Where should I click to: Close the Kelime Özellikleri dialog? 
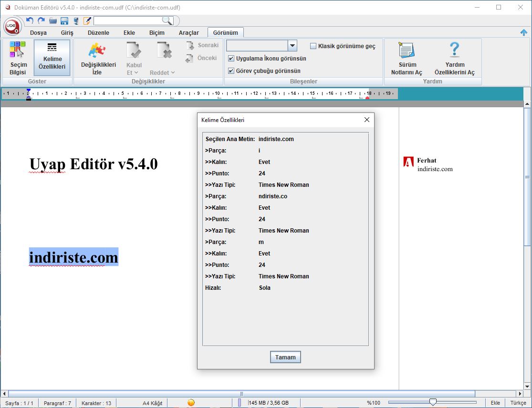pos(367,120)
